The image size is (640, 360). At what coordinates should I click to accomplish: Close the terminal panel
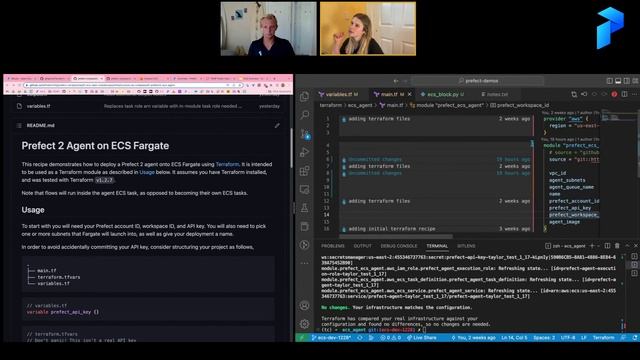click(x=636, y=246)
